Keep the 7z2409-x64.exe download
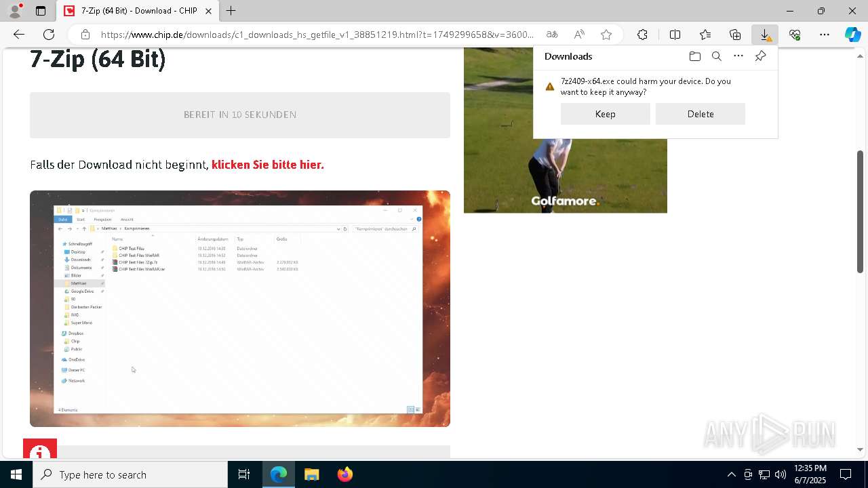This screenshot has height=488, width=868. (x=606, y=114)
